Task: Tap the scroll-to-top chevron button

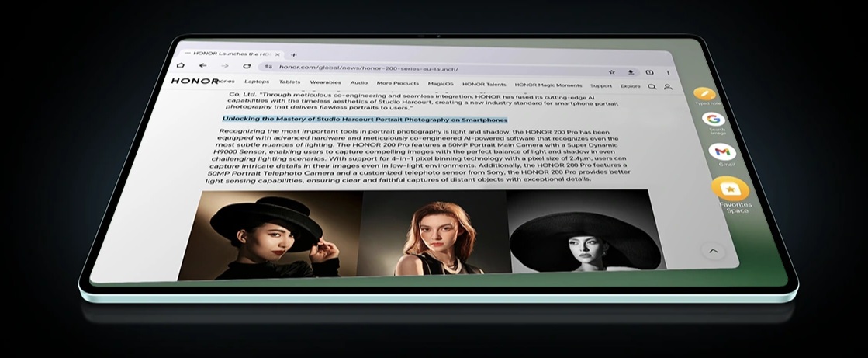Action: click(x=713, y=251)
